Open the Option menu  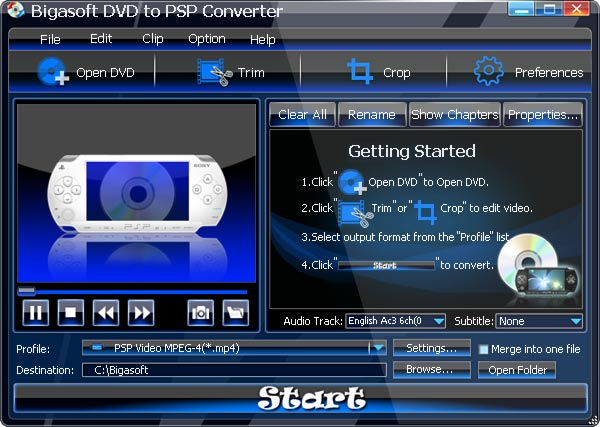pos(207,39)
